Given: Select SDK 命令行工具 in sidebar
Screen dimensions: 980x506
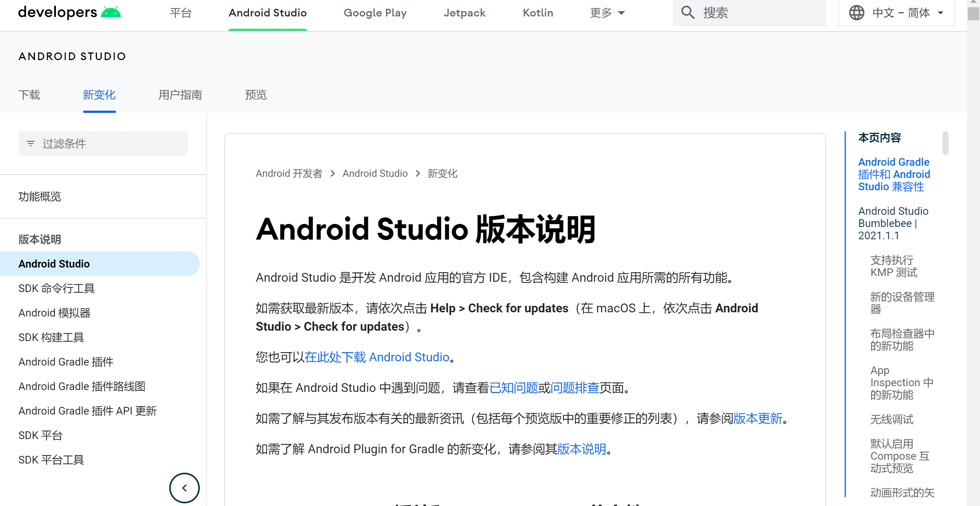Looking at the screenshot, I should click(x=57, y=288).
